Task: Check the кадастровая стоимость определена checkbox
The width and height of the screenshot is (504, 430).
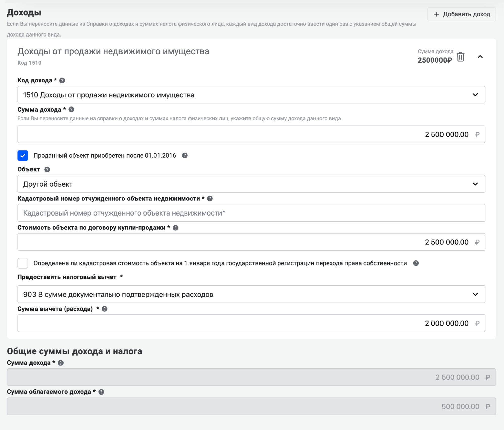Action: click(23, 263)
